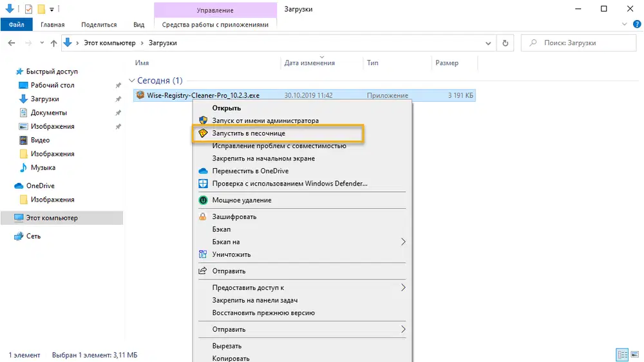Open the address bar history dropdown

(x=489, y=43)
